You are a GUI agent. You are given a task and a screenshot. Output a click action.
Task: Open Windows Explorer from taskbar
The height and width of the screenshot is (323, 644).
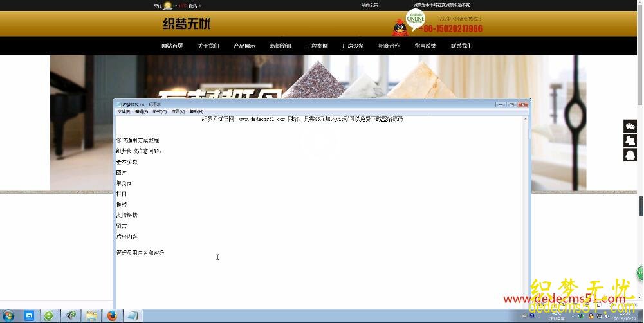point(91,316)
